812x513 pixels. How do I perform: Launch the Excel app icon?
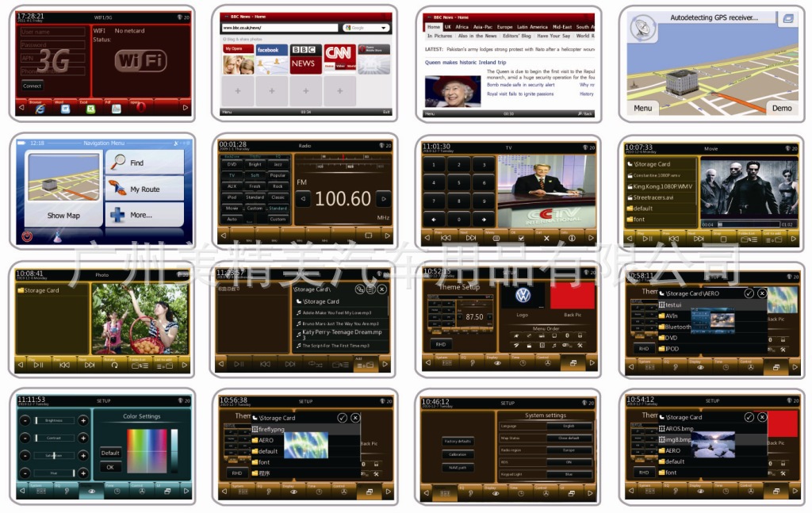click(90, 109)
